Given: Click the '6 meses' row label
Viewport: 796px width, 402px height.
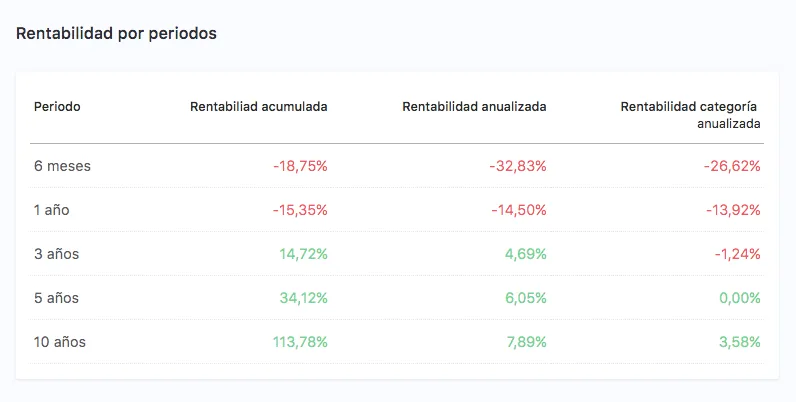Looking at the screenshot, I should pos(62,166).
